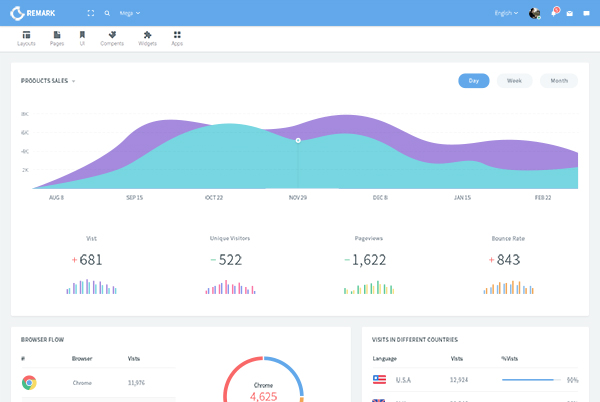The height and width of the screenshot is (402, 600).
Task: Click the U.S.A visits progress bar
Action: click(530, 380)
